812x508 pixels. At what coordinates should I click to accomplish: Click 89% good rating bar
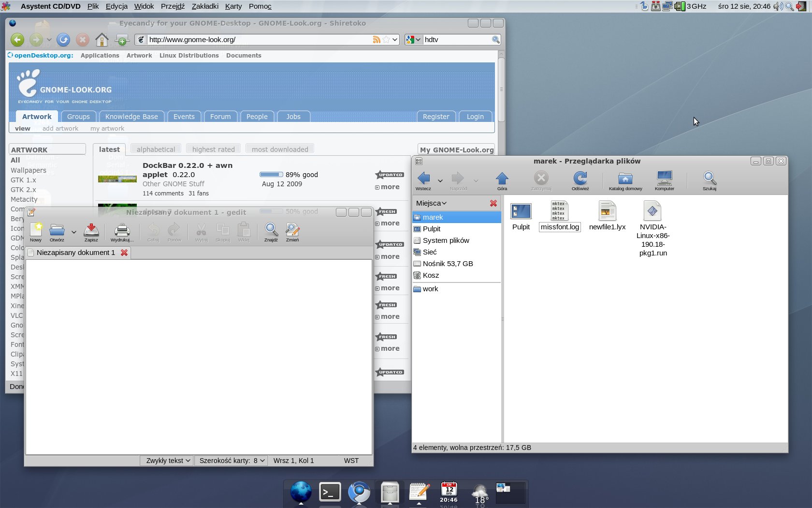tap(271, 175)
